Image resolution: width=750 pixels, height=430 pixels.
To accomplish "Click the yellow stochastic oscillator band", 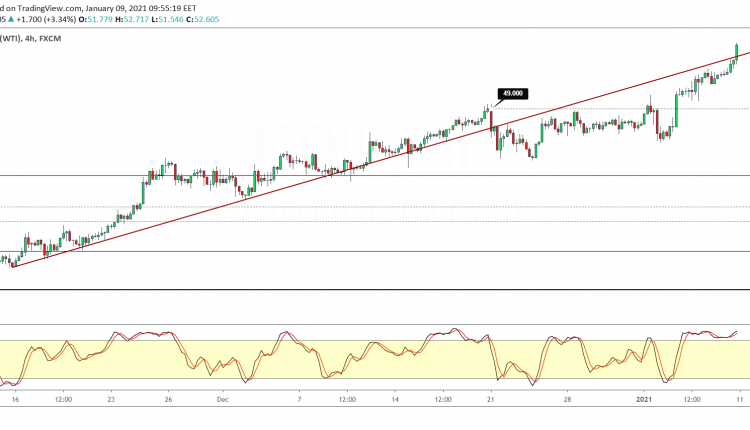I will tap(400, 360).
